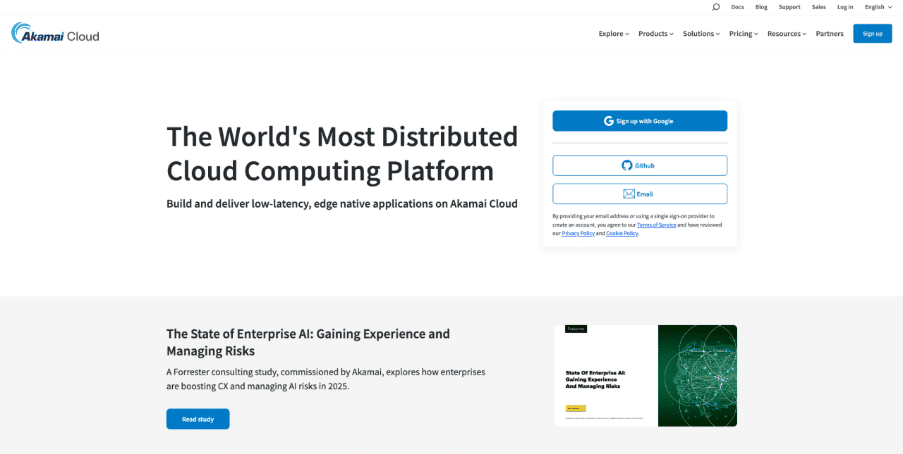Click the Log in link
The height and width of the screenshot is (454, 903).
pyautogui.click(x=845, y=7)
